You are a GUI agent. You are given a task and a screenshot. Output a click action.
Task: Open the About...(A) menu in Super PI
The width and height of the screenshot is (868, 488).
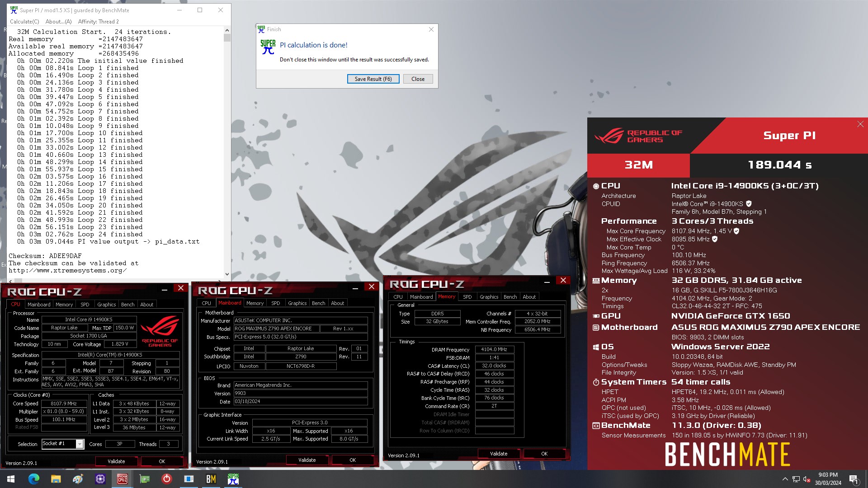pyautogui.click(x=58, y=22)
